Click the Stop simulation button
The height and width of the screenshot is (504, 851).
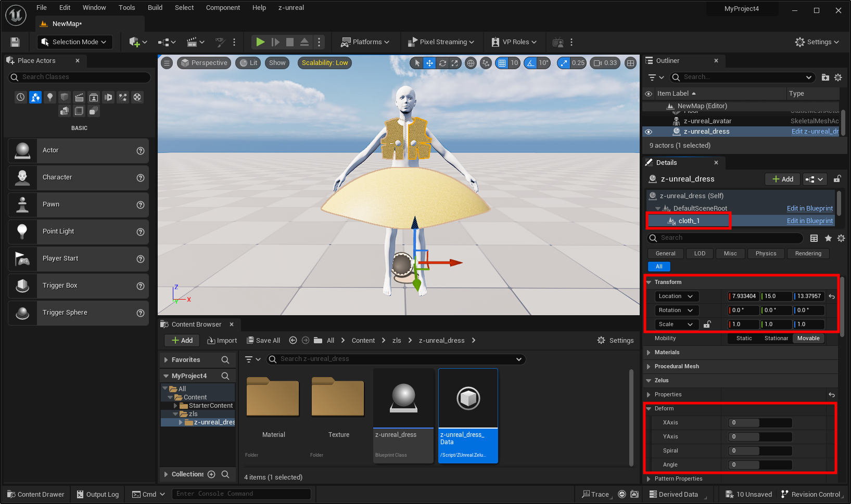(290, 42)
